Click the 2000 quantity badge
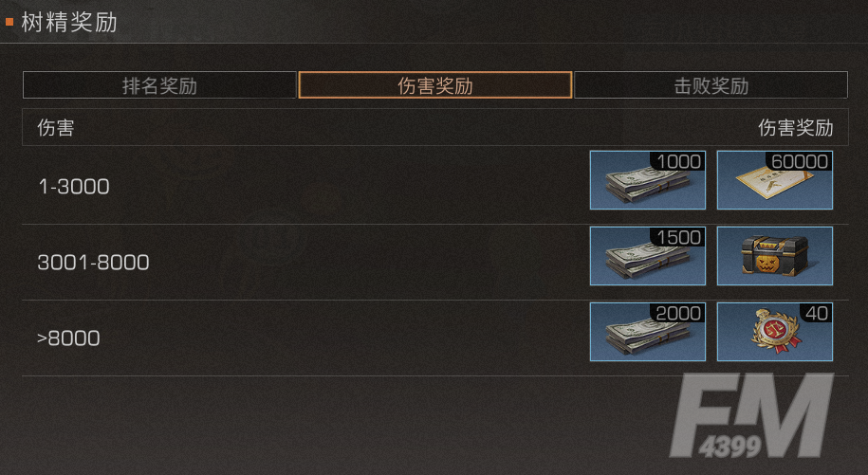The image size is (868, 475). [678, 314]
